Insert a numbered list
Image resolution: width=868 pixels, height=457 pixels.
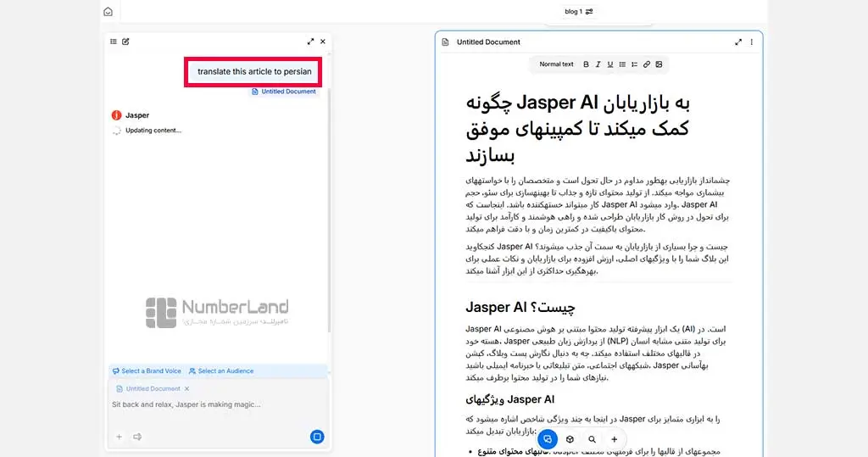coord(634,64)
